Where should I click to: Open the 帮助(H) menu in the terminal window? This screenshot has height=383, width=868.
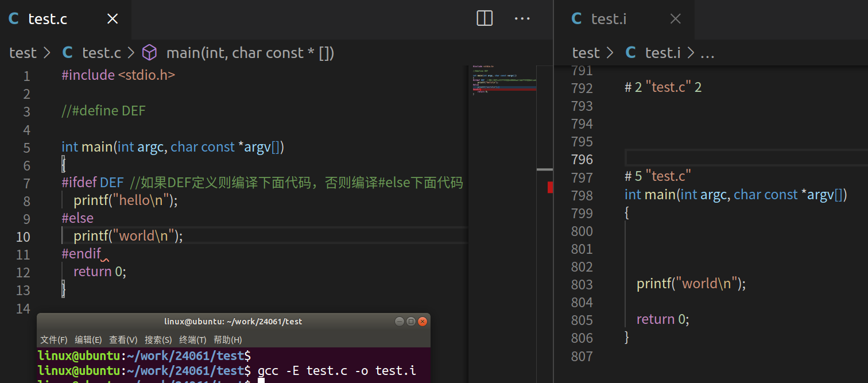(x=227, y=339)
